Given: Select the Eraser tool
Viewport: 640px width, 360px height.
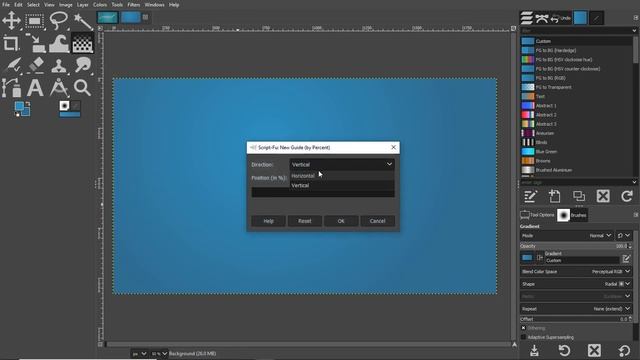Looking at the screenshot, I should [35, 65].
